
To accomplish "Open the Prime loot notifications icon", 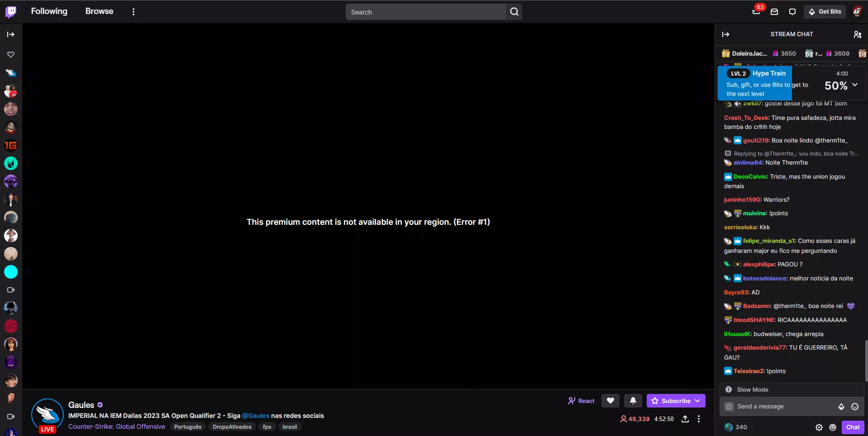I will click(756, 12).
